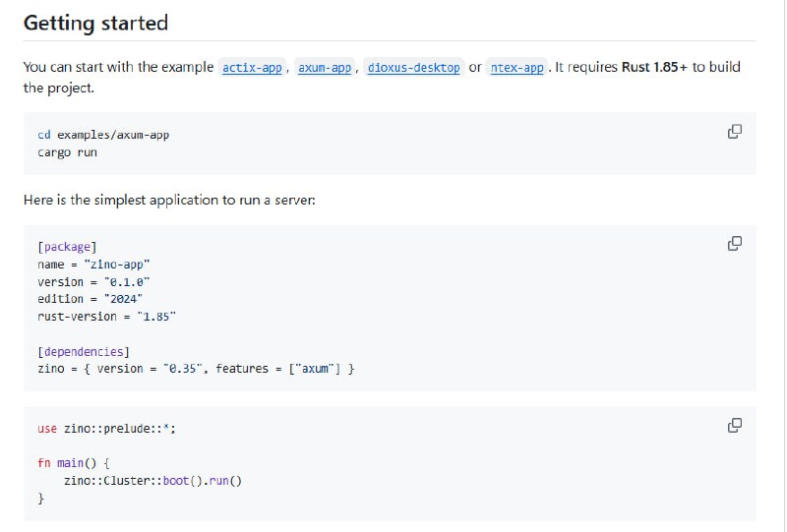Click the [dependencies] section header
The width and height of the screenshot is (787, 532).
pyautogui.click(x=84, y=351)
